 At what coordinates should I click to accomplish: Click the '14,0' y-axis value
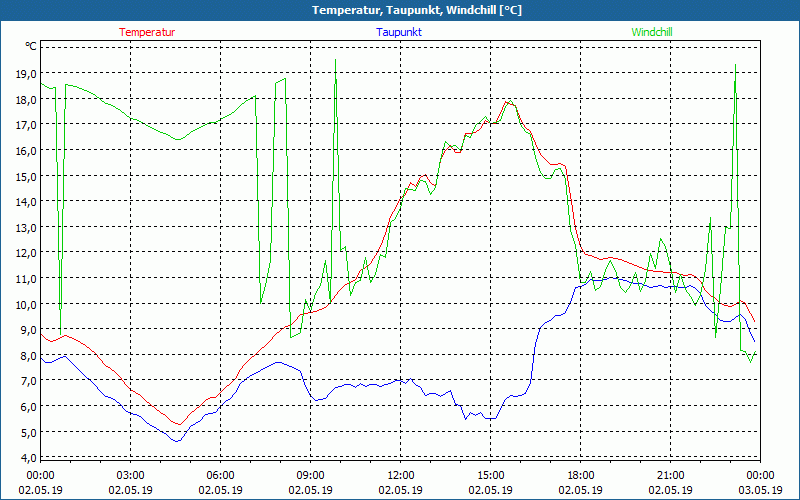pos(26,202)
